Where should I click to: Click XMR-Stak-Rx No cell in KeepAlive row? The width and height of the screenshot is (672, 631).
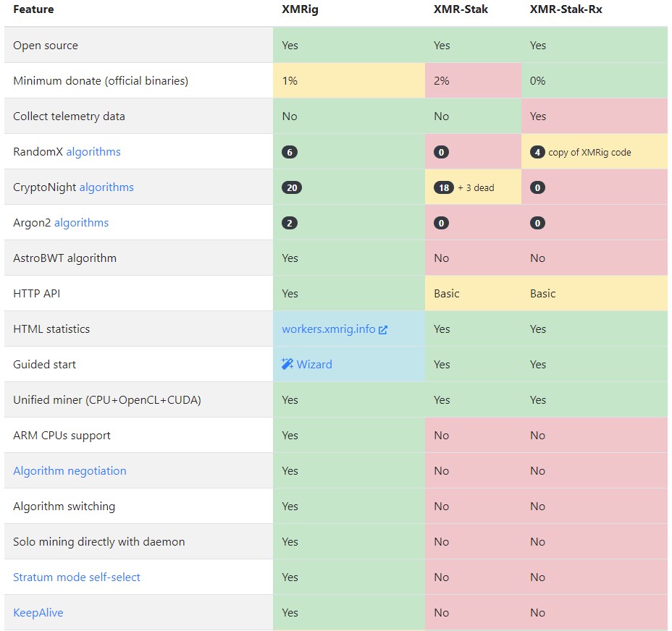tap(595, 613)
